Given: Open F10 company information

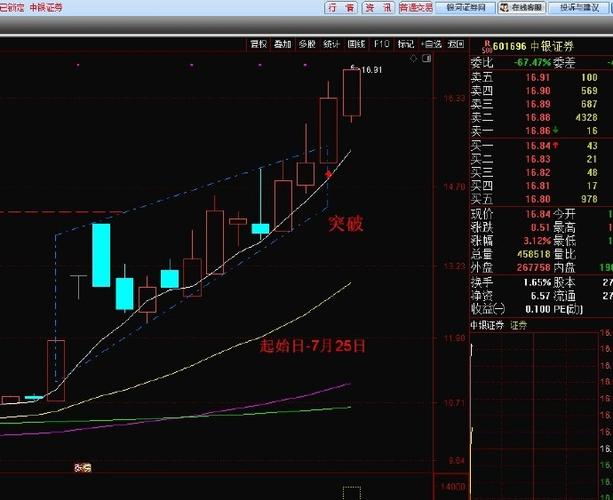Looking at the screenshot, I should point(381,44).
